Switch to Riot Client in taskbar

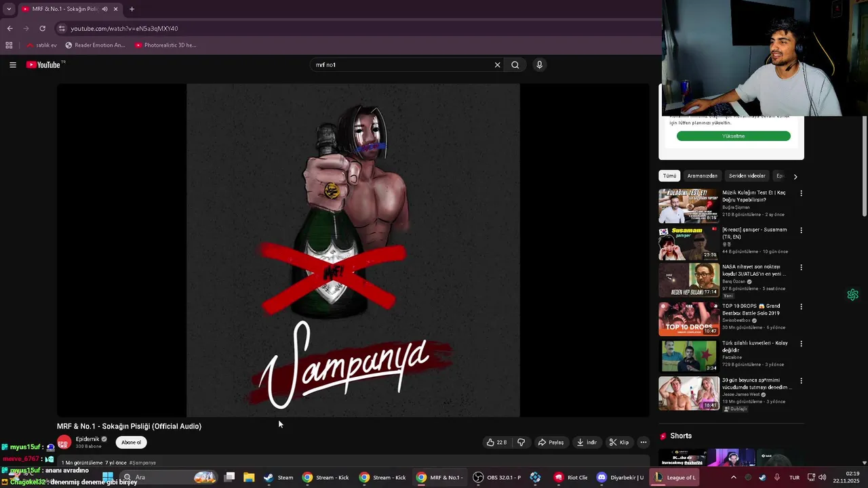click(571, 477)
